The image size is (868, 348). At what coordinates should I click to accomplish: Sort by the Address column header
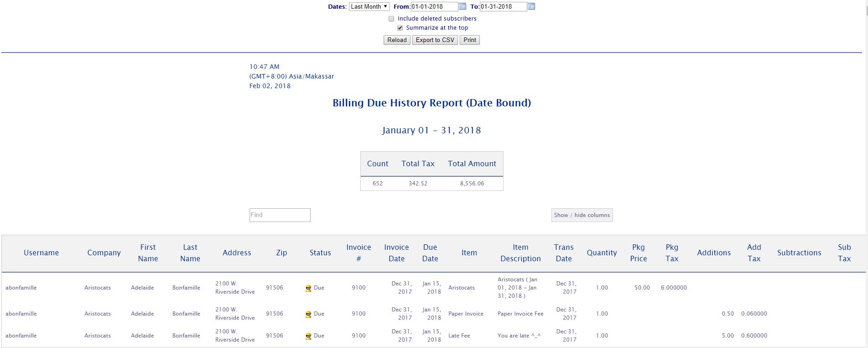coord(237,253)
